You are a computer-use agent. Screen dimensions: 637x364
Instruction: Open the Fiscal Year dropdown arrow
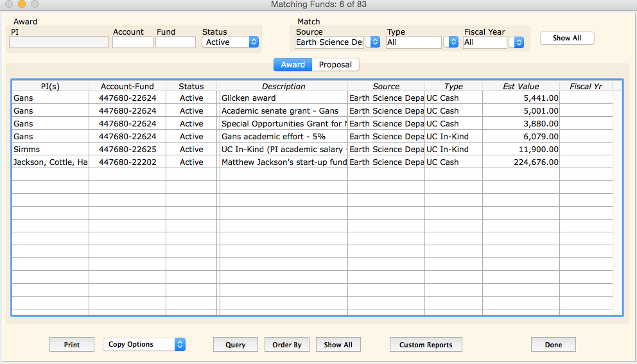(x=517, y=42)
